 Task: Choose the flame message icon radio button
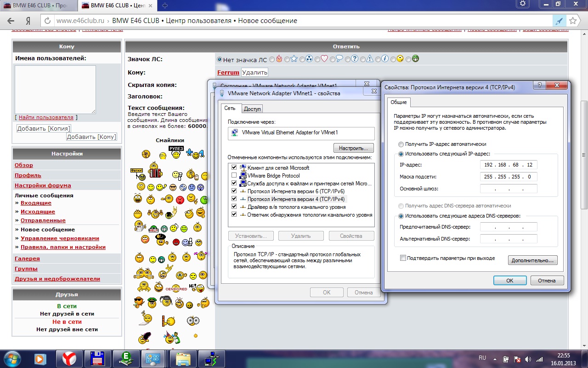click(272, 59)
